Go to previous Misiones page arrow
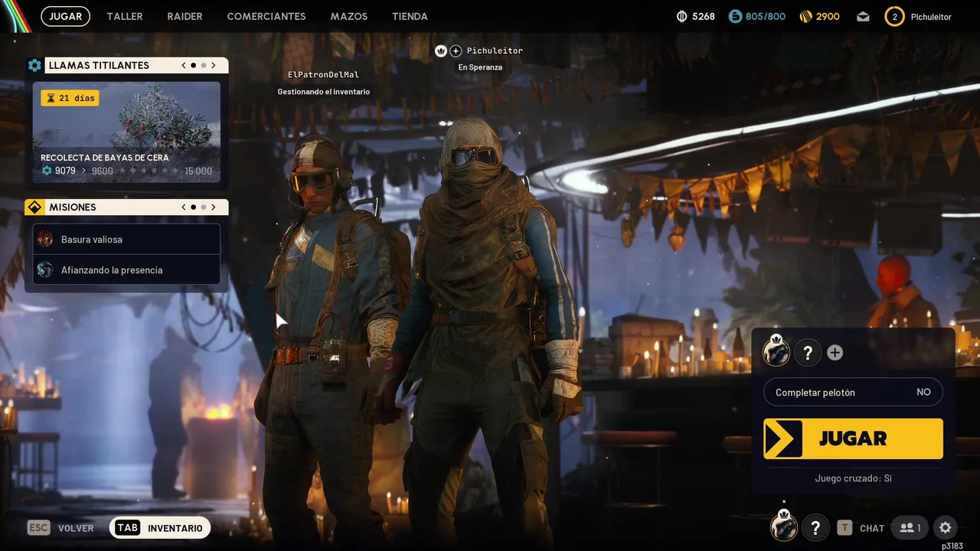The image size is (980, 551). tap(184, 207)
